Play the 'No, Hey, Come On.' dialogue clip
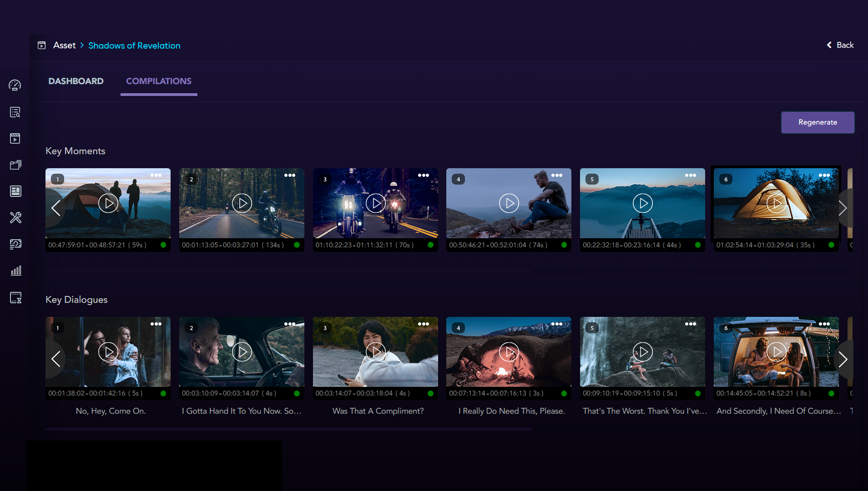The height and width of the screenshot is (491, 868). [108, 352]
